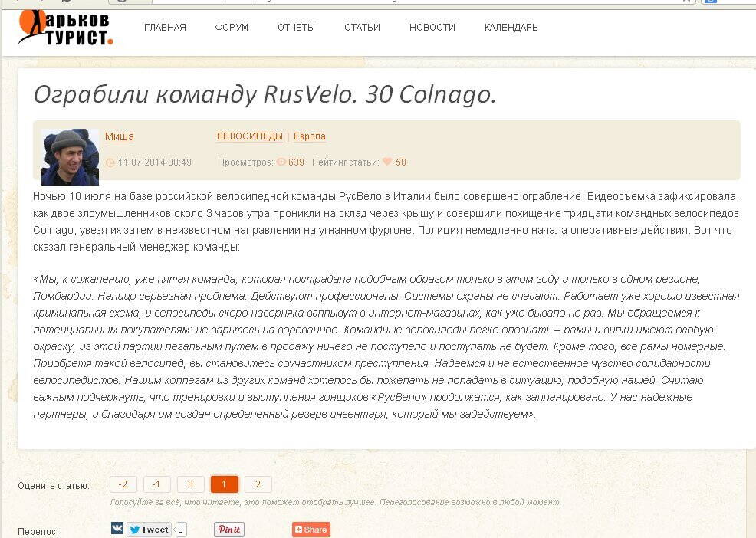Open the ВЕЛОСИПЕДЫ category link
756x538 pixels.
coord(249,136)
